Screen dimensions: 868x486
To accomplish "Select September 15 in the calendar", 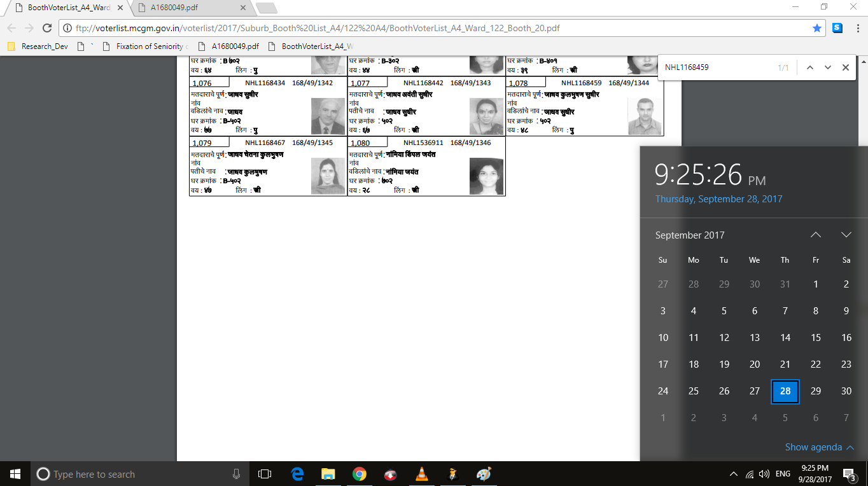I will pyautogui.click(x=816, y=338).
